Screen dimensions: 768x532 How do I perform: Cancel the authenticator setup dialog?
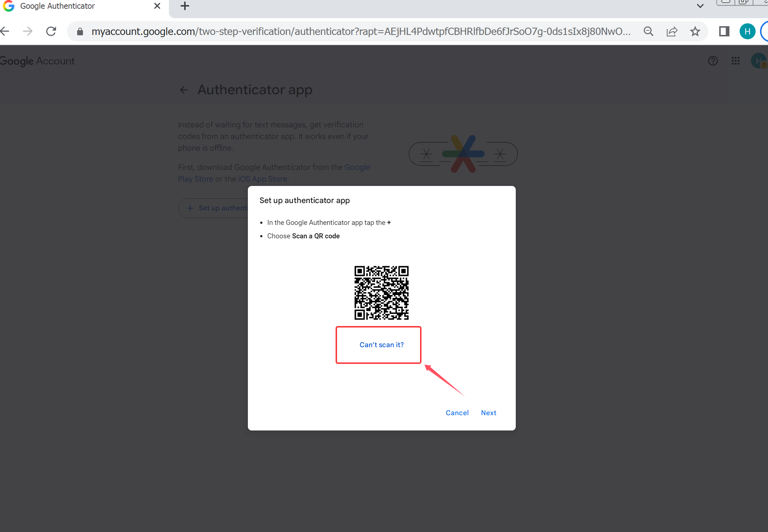tap(457, 413)
